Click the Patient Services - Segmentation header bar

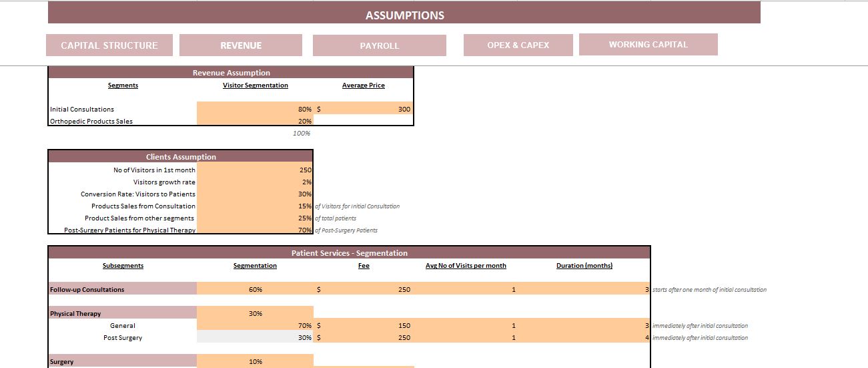pyautogui.click(x=349, y=253)
